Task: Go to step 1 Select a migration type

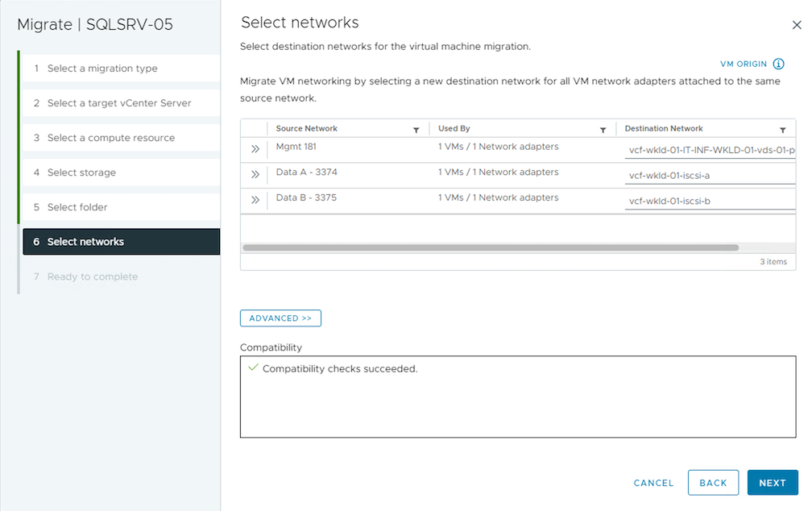Action: (102, 69)
